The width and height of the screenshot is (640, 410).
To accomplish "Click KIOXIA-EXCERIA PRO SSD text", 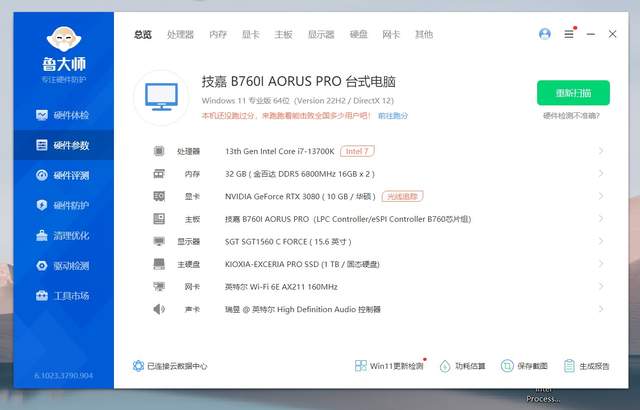I will pos(302,264).
